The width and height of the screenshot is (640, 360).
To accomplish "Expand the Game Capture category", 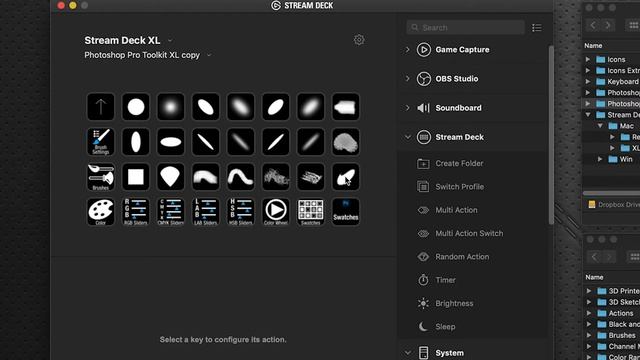I will pyautogui.click(x=407, y=50).
